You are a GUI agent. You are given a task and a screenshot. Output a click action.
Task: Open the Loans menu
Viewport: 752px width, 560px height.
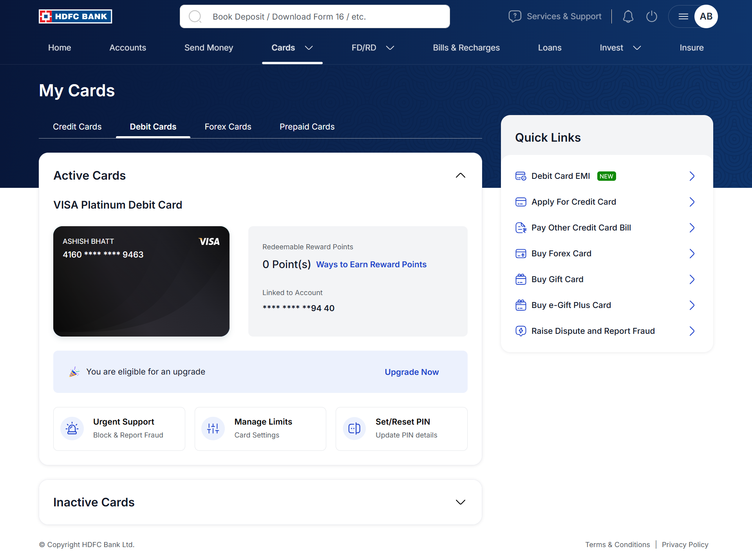(550, 48)
